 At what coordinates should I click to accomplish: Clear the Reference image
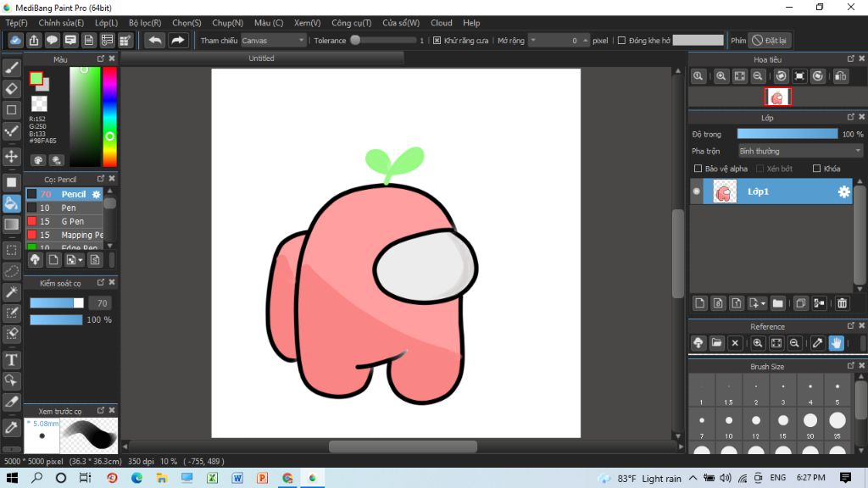(x=735, y=343)
